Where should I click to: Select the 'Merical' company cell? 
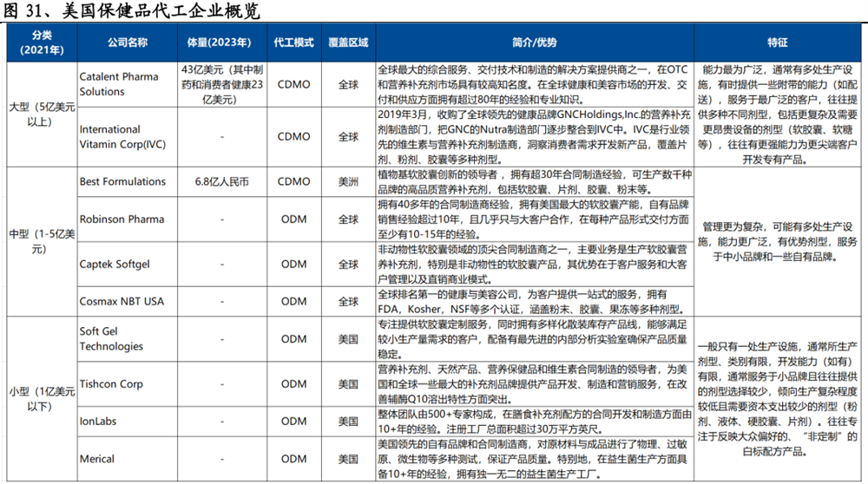pos(128,459)
